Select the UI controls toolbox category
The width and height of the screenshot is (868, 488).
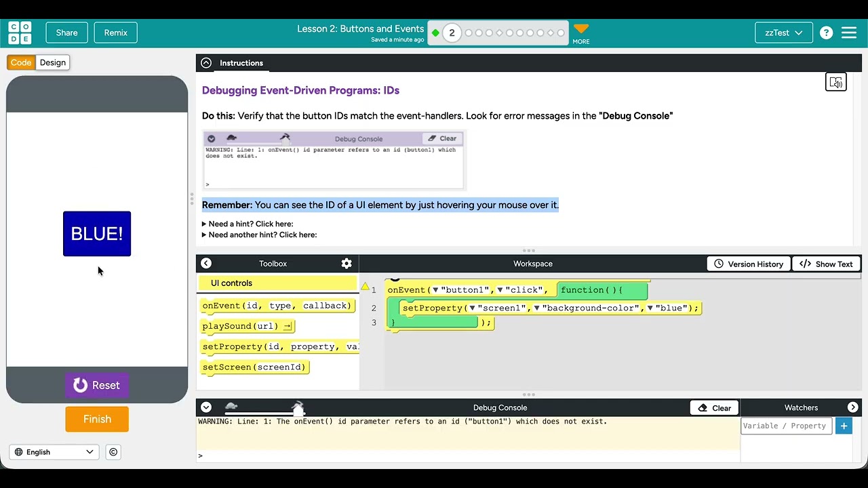[277, 283]
